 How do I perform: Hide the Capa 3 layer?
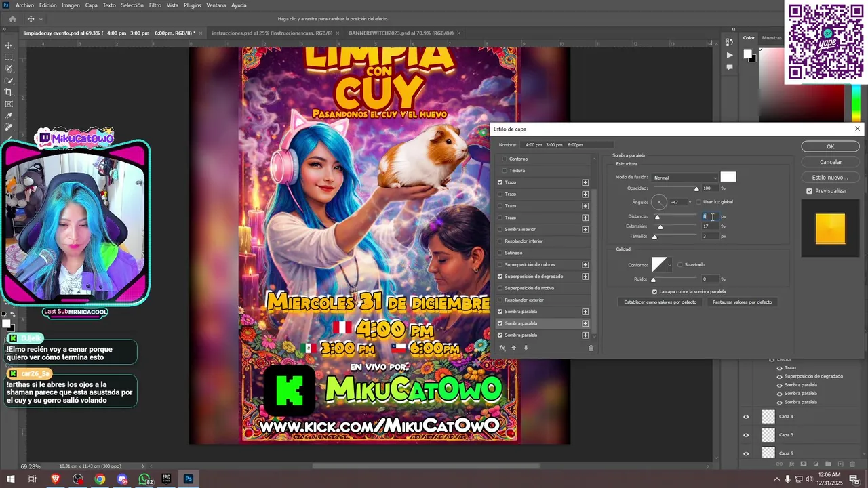[746, 435]
